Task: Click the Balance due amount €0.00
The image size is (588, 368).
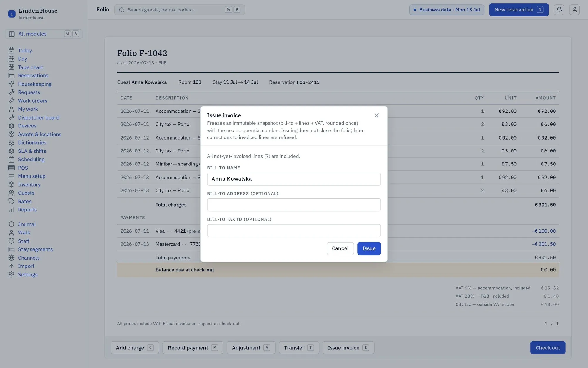Action: tap(548, 270)
